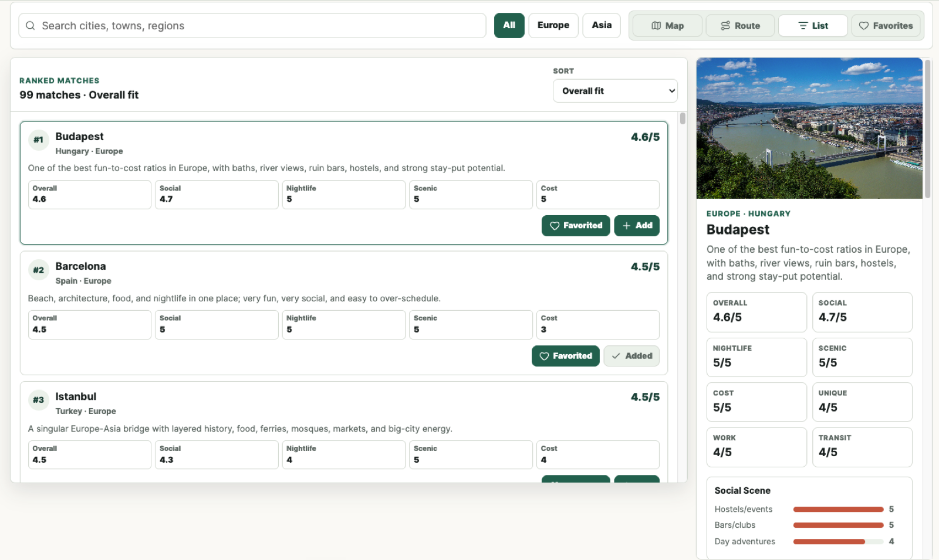
Task: Switch to the Favorites view tab
Action: (x=886, y=26)
